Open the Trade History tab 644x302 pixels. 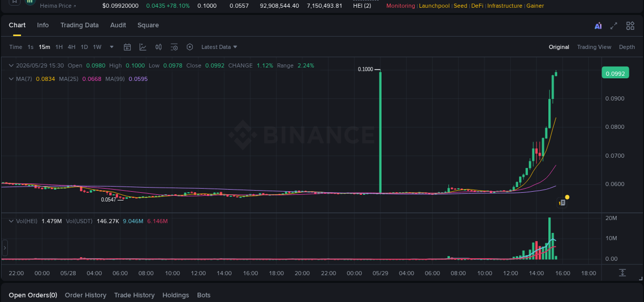(134, 295)
